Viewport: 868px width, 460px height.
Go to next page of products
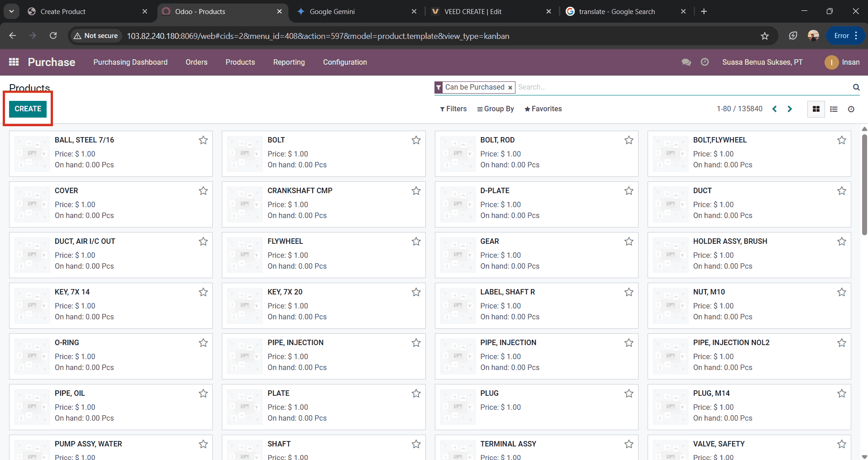790,109
